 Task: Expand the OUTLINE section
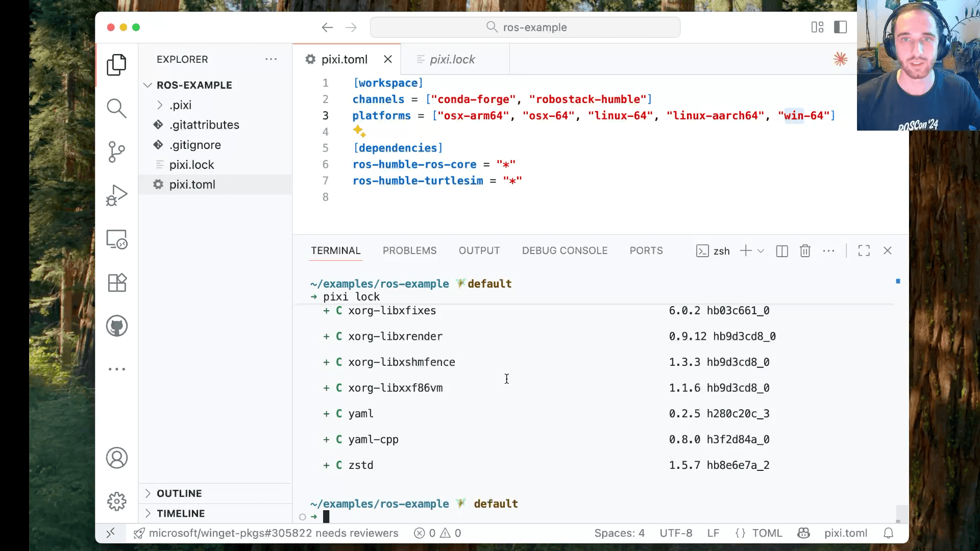[x=179, y=493]
